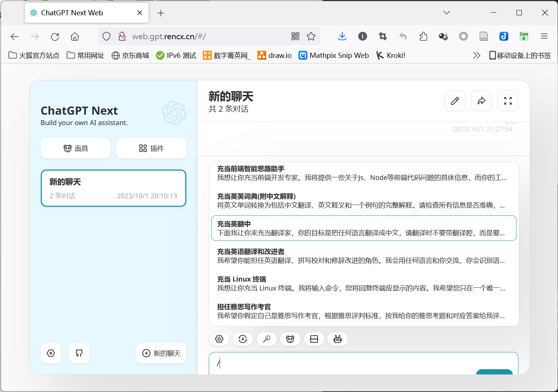Viewport: 558px width, 392px height.
Task: Open the Firefox hamburger menu
Action: click(544, 36)
